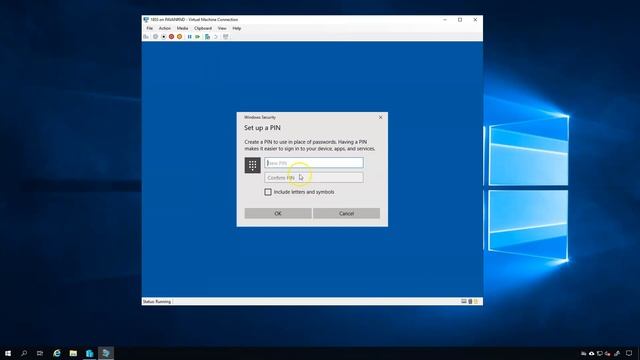Screen dimensions: 640x360
Task: Click the Enhanced Session toolbar icon
Action: click(226, 37)
